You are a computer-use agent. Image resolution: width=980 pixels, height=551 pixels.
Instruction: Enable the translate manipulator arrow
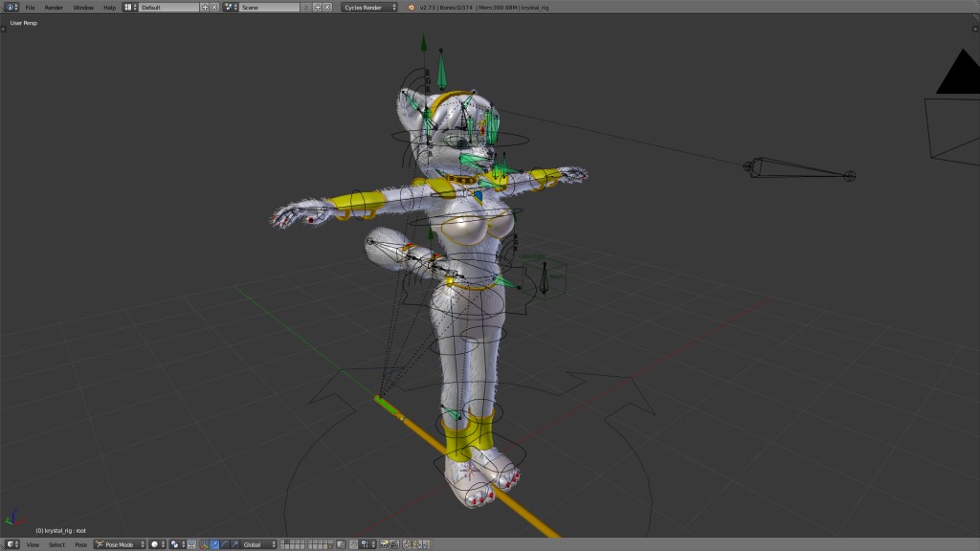[x=213, y=544]
